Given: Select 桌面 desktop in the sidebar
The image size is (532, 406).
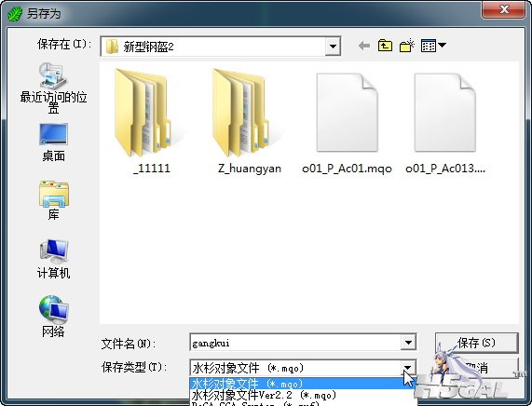Looking at the screenshot, I should (53, 142).
